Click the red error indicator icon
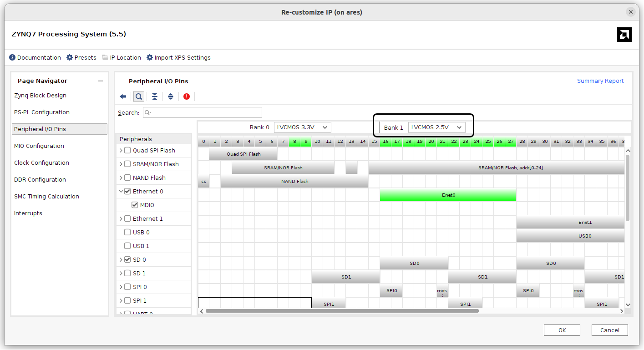 coord(187,96)
